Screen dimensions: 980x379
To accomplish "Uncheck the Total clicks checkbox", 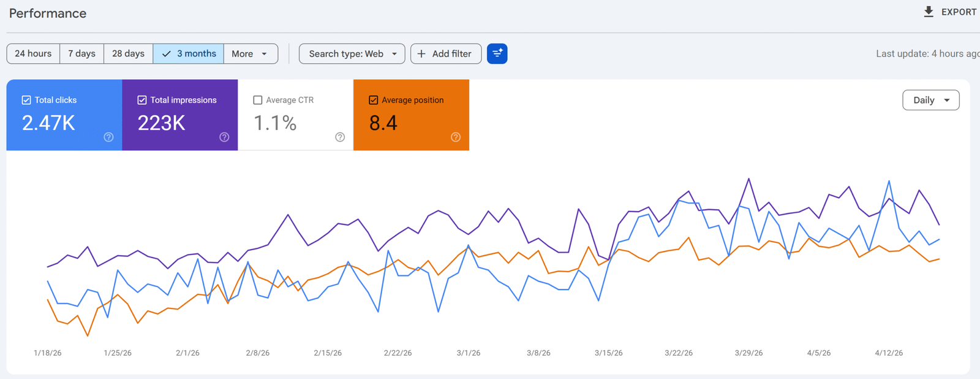I will point(26,100).
